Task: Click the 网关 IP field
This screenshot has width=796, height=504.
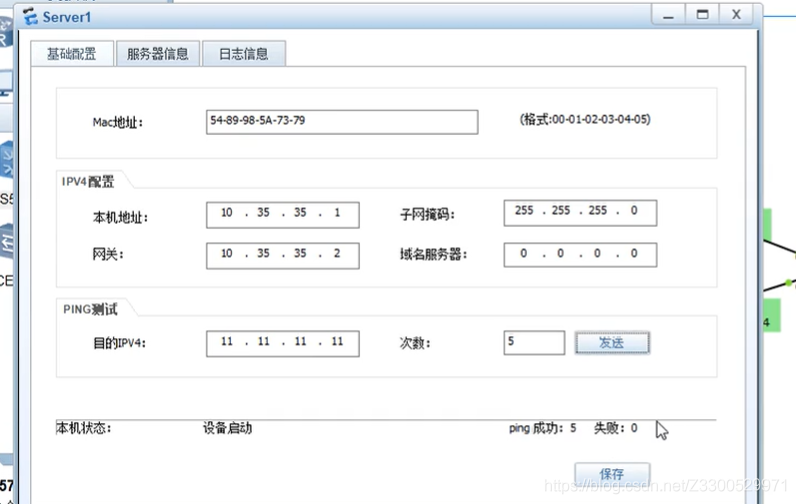Action: [x=283, y=255]
